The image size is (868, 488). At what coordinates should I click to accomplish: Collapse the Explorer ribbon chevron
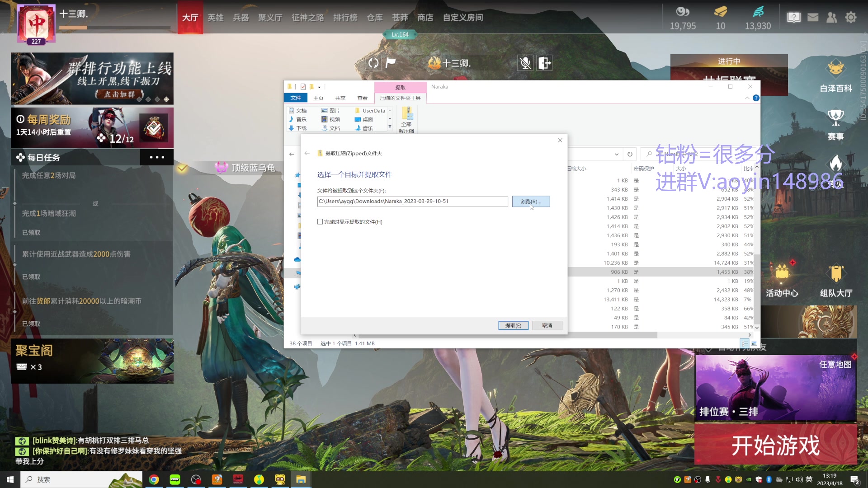[x=747, y=98]
